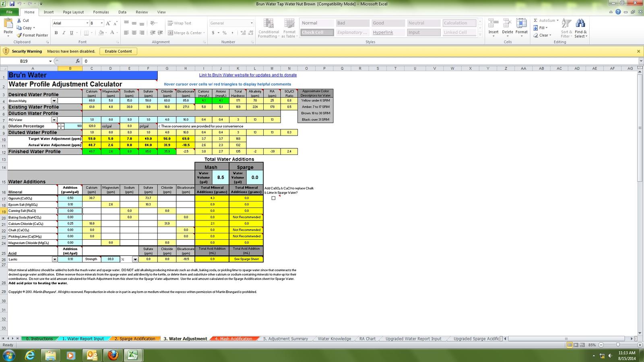Open Conditional Formatting menu
Viewport: 644px width, 362px height.
[x=268, y=28]
